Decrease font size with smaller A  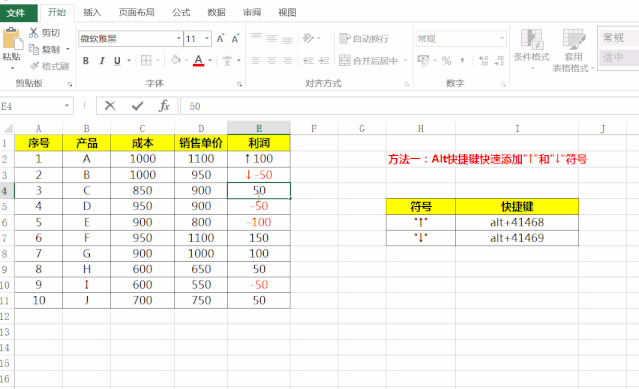tap(235, 39)
